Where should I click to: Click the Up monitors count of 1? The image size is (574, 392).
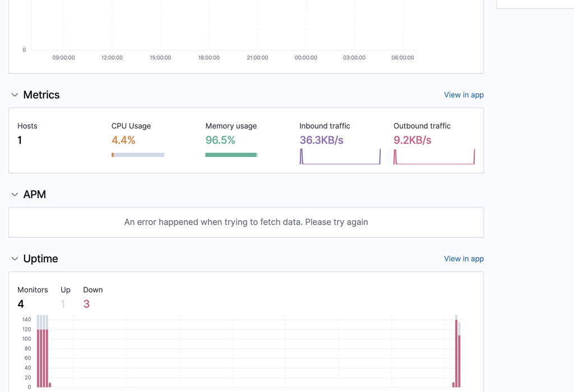[64, 304]
